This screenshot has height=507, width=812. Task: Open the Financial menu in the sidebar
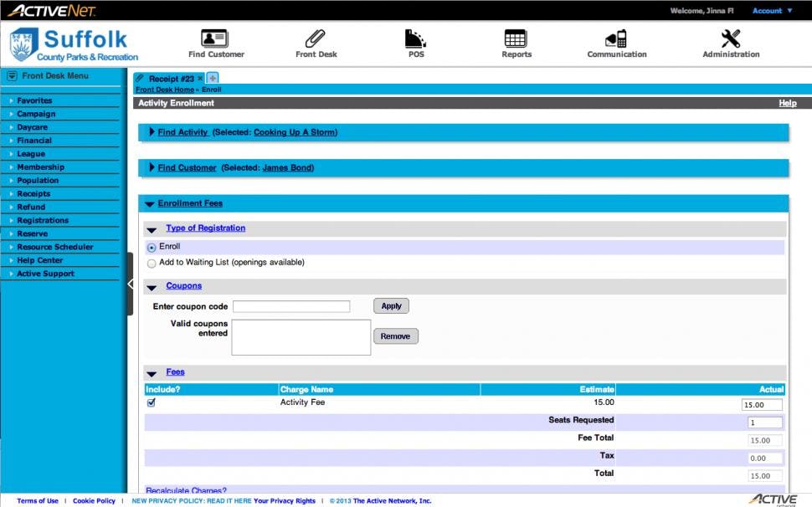pos(33,140)
